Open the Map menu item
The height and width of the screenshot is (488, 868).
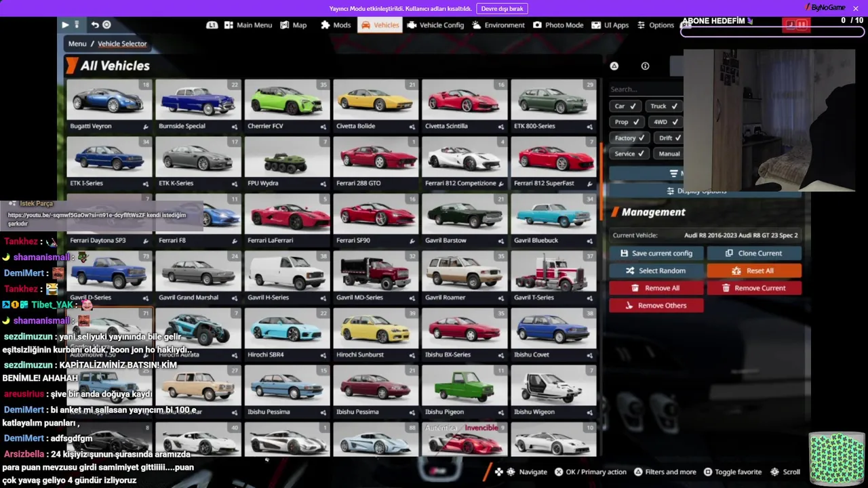click(x=293, y=25)
